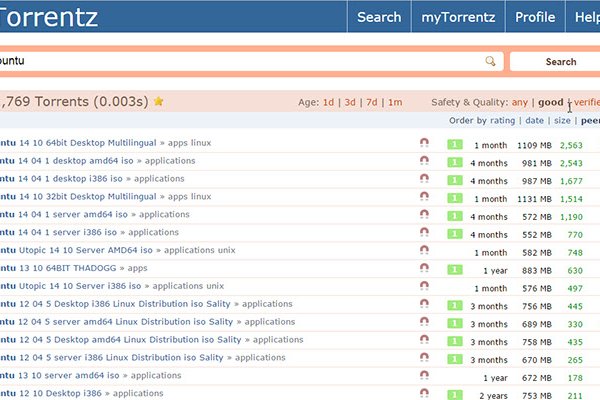This screenshot has width=600, height=400.
Task: Order results by date
Action: point(535,121)
